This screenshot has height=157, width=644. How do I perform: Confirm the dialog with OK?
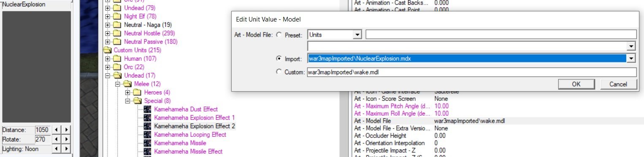pos(576,84)
